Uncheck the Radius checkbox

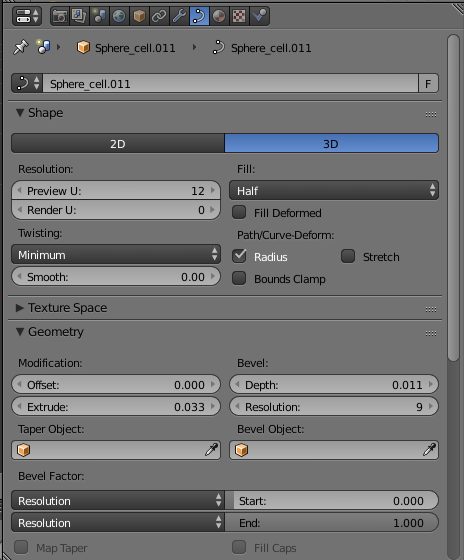(x=239, y=256)
